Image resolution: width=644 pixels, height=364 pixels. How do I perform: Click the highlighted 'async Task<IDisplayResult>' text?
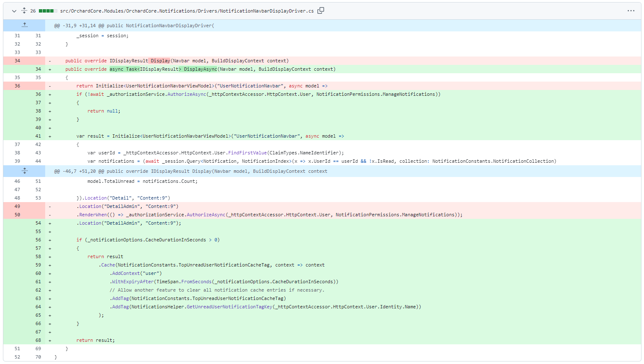pyautogui.click(x=146, y=69)
